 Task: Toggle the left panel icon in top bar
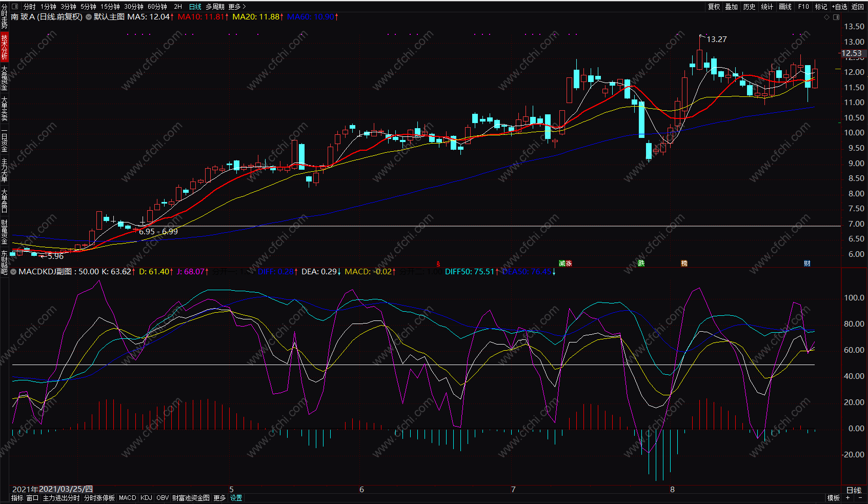pos(15,7)
